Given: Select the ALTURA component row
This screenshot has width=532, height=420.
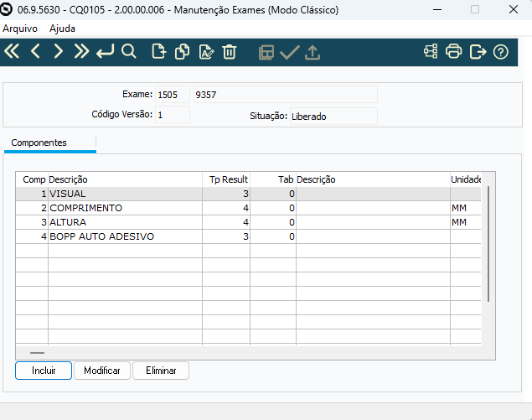Looking at the screenshot, I should tap(248, 222).
